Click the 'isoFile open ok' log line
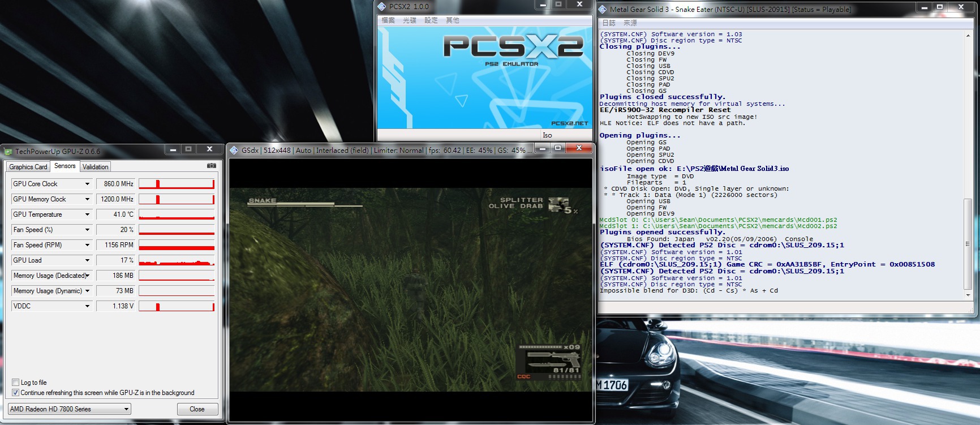 pyautogui.click(x=694, y=169)
